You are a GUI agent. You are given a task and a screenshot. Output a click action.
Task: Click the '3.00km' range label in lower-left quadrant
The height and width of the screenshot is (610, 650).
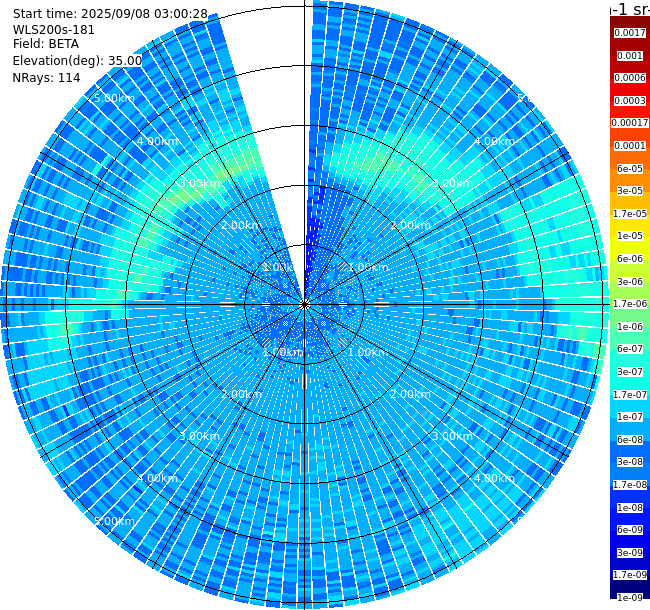point(199,436)
